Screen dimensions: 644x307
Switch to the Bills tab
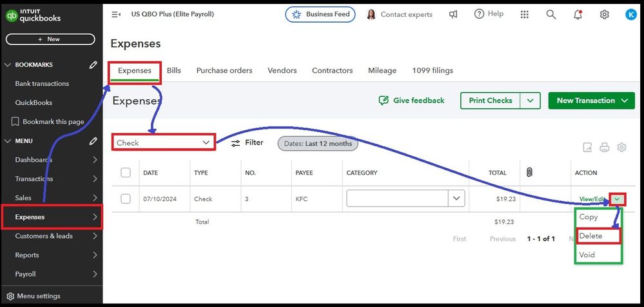coord(174,70)
